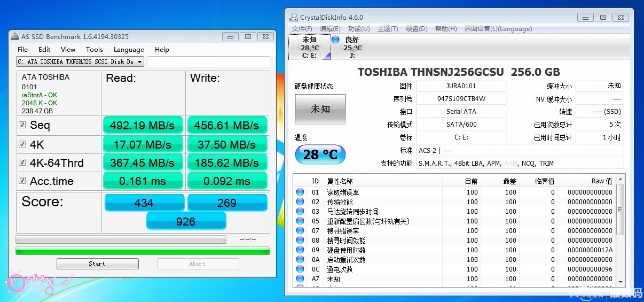The height and width of the screenshot is (302, 644).
Task: Click blue status orb for row 09 硬盘使用时数
Action: pyautogui.click(x=300, y=250)
